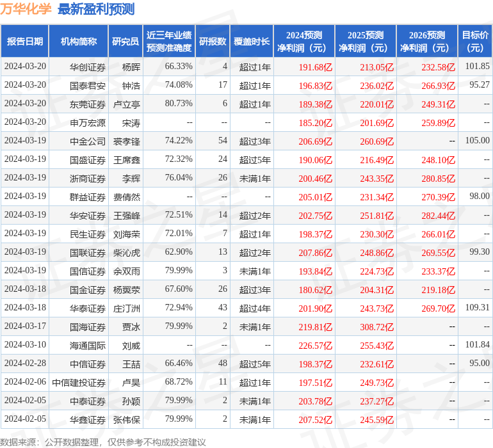
Task: Click analyst name 卢立亭
Action: 127,104
